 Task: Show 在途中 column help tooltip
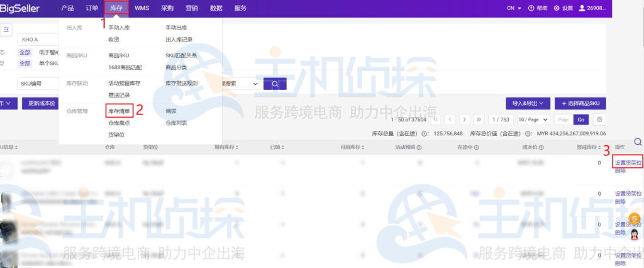point(476,147)
